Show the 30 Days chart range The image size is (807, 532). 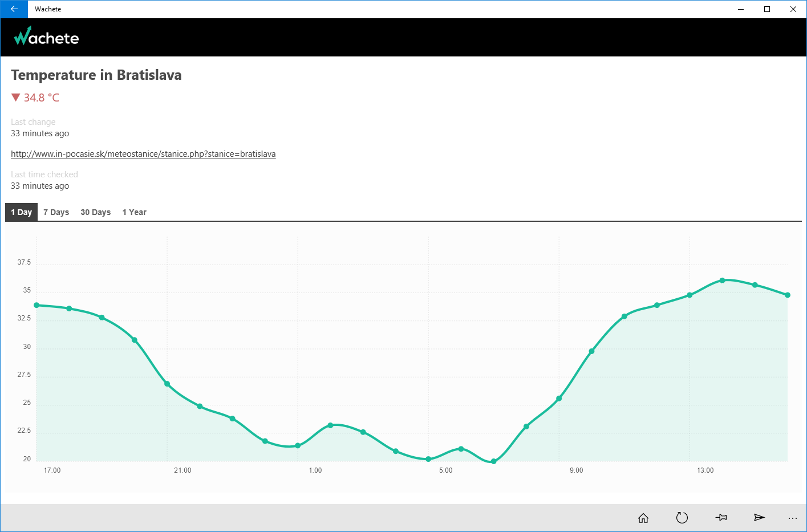[x=95, y=212]
